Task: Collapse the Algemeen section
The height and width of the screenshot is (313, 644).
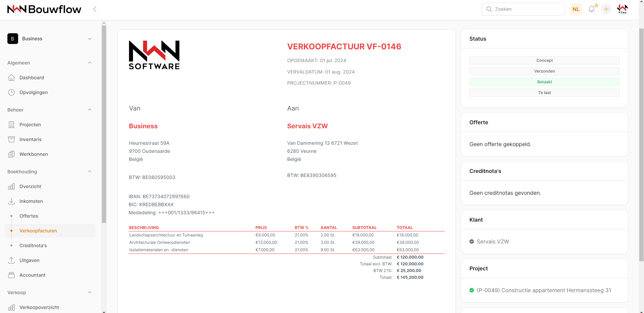Action: [x=90, y=63]
